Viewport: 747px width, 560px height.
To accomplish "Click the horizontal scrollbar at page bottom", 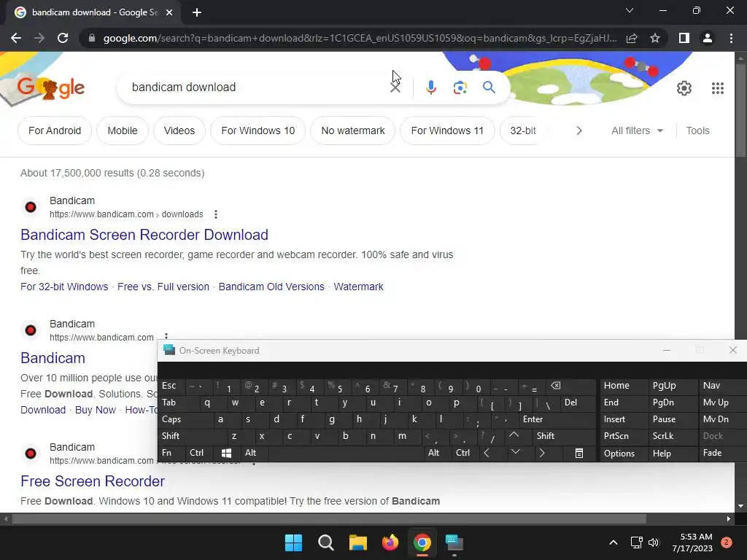I will 329,519.
